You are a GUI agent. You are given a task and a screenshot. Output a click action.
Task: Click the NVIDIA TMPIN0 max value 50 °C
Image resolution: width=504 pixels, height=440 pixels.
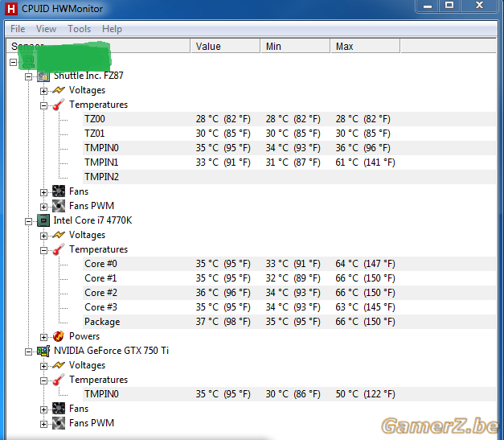(365, 394)
